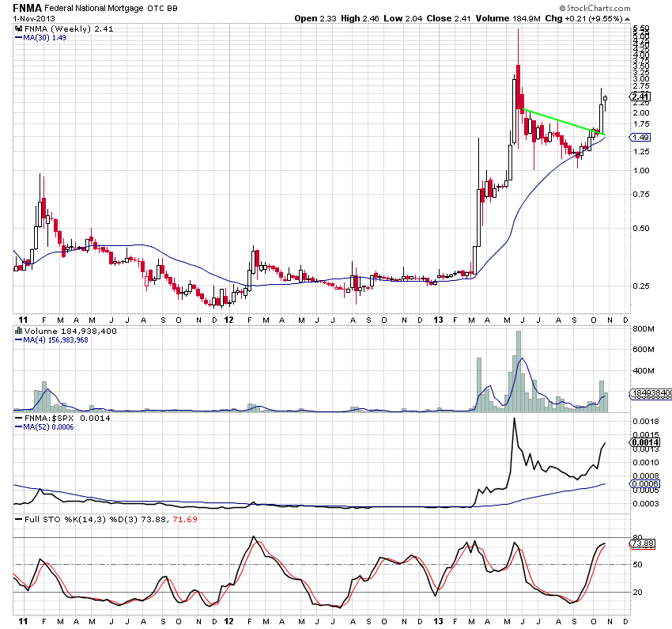The image size is (672, 629).
Task: Click the 0.0006 MA(52) axis tag
Action: click(x=644, y=483)
